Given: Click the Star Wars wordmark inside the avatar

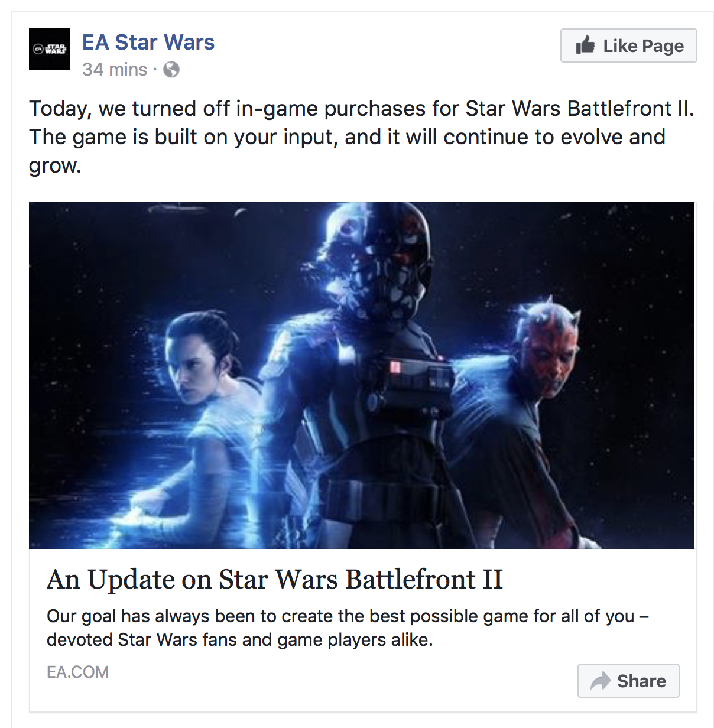Looking at the screenshot, I should click(x=56, y=49).
